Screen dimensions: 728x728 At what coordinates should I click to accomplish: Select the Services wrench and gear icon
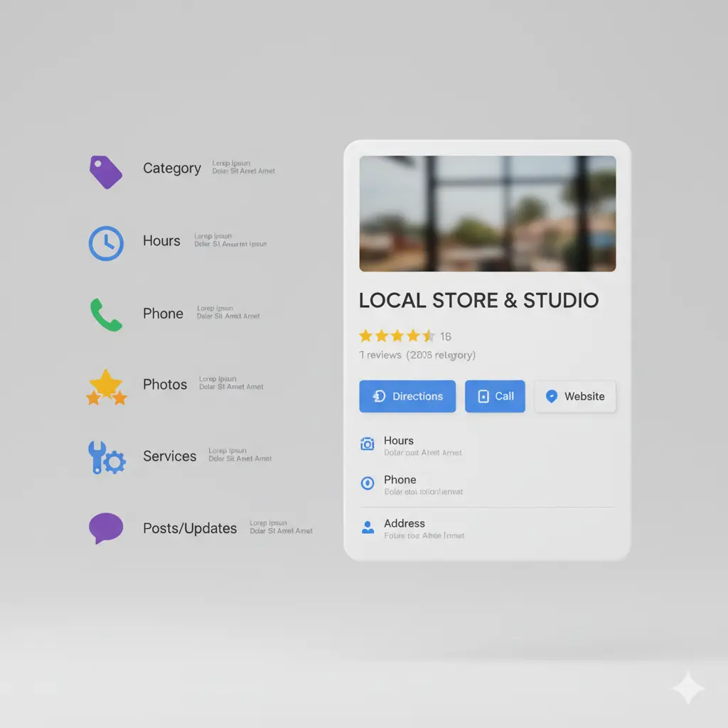tap(106, 458)
